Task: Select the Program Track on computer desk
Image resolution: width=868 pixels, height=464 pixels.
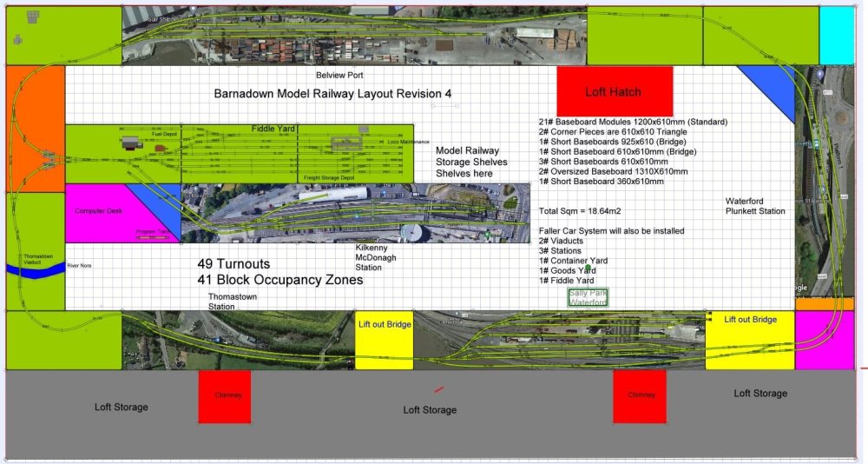Action: [x=153, y=232]
